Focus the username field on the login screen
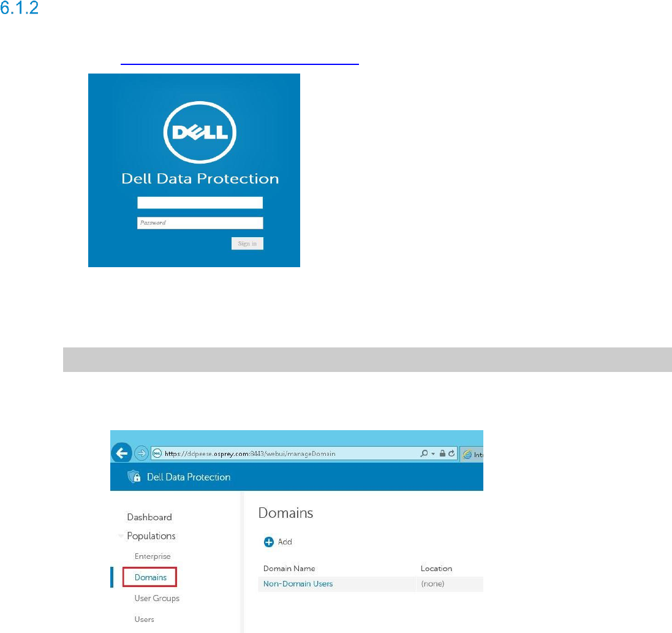Viewport: 672px width, 633px height. (x=200, y=203)
